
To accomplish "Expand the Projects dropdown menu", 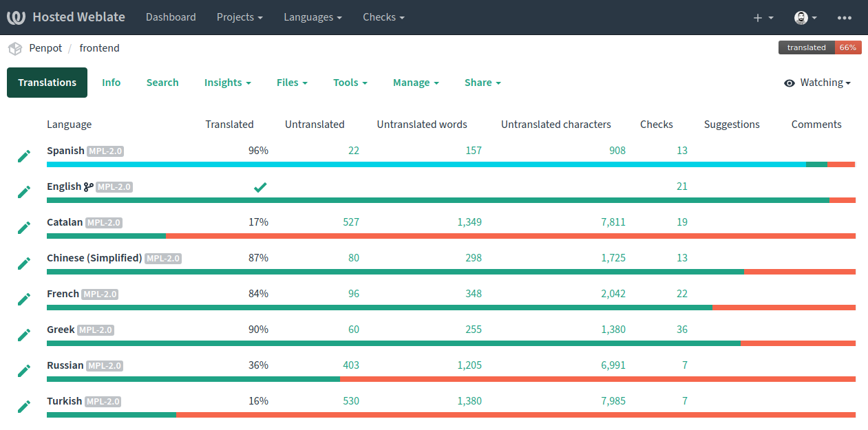I will tap(240, 17).
